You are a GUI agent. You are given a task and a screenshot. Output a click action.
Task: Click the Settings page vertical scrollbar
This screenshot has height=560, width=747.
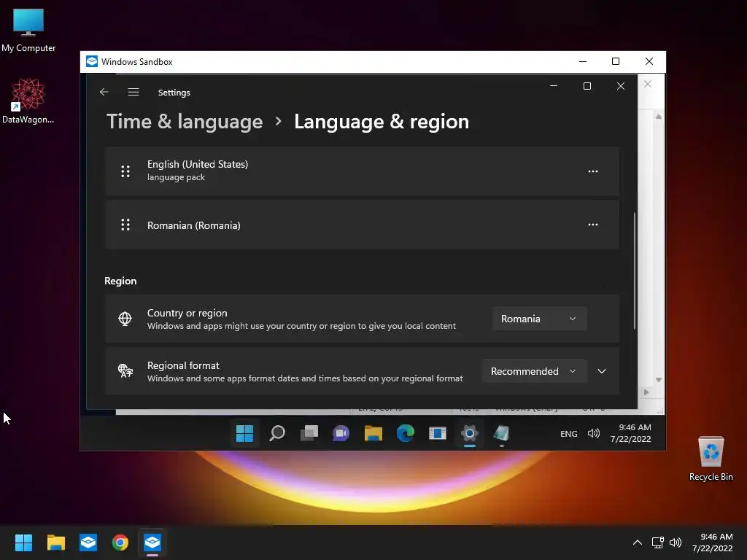(x=634, y=271)
